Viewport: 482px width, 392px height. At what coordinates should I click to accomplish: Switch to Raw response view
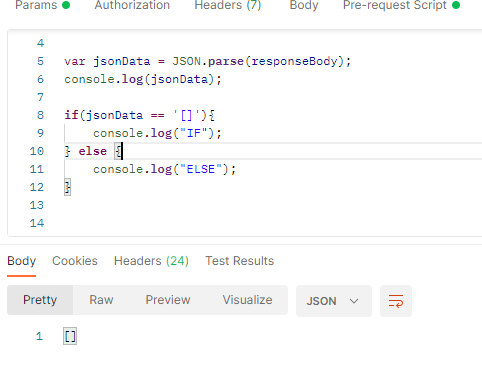[x=101, y=300]
